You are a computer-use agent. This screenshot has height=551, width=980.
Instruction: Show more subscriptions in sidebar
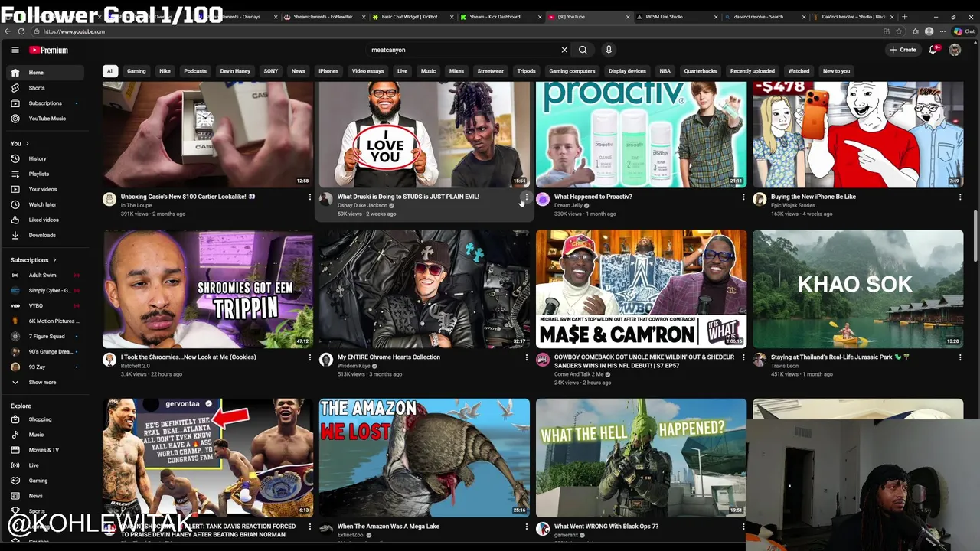tap(46, 382)
